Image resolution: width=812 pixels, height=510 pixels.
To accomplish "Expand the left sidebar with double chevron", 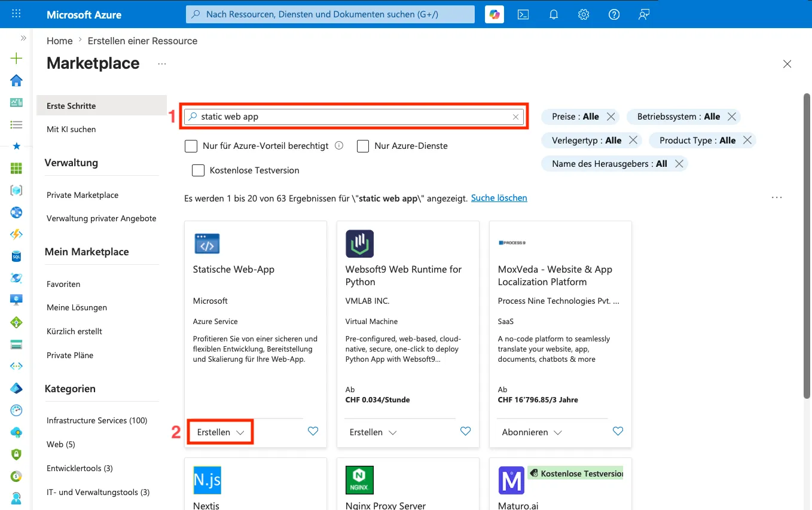I will pyautogui.click(x=23, y=38).
